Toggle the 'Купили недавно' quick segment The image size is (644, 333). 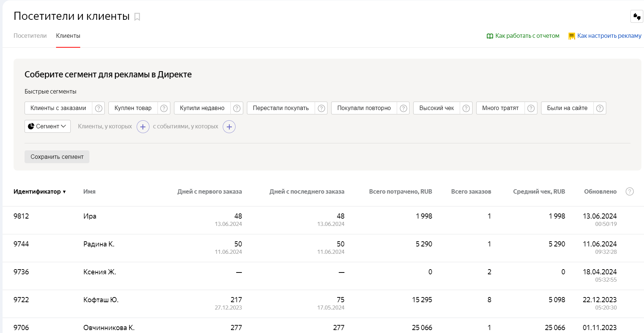202,108
